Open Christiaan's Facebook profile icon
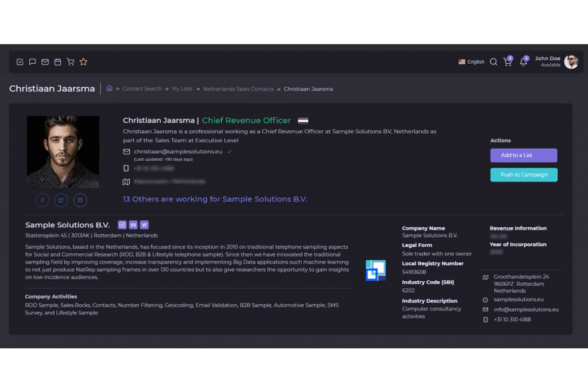588x392 pixels. click(42, 200)
